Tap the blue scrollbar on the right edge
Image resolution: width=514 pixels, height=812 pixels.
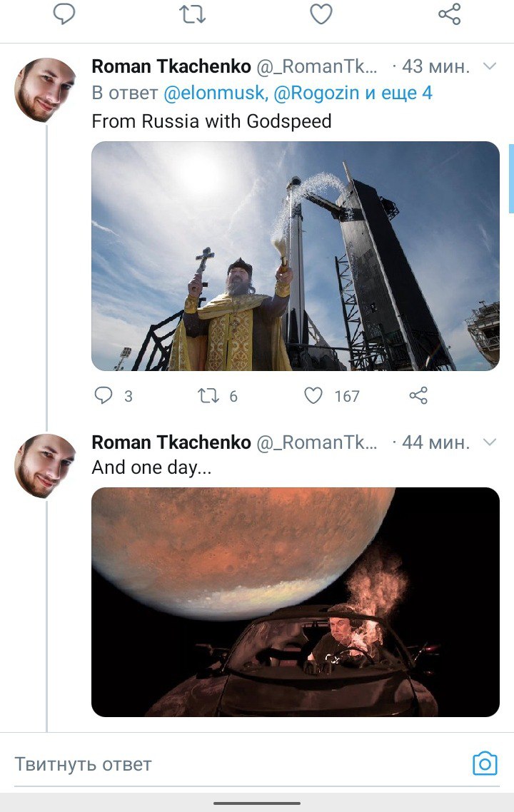pyautogui.click(x=510, y=178)
